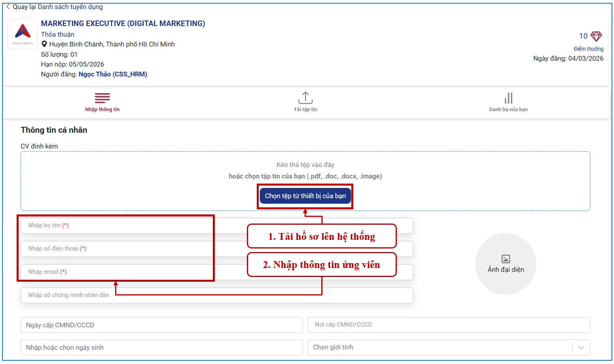This screenshot has height=364, width=614.
Task: Expand the Chọn giới tính dropdown arrow
Action: click(581, 347)
